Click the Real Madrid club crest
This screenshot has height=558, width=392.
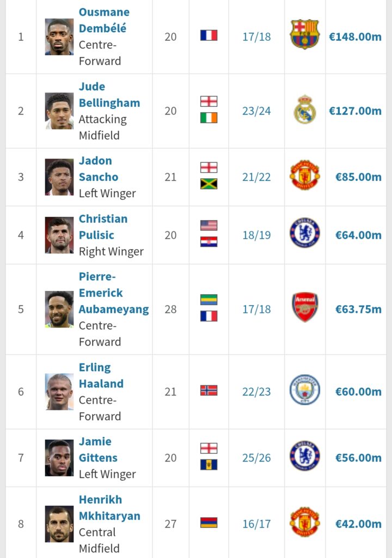point(304,110)
